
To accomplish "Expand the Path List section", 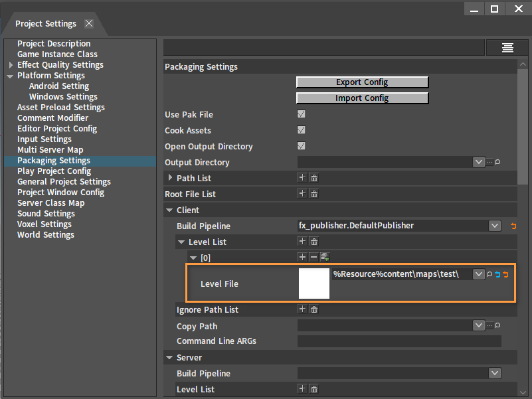I will [x=170, y=177].
